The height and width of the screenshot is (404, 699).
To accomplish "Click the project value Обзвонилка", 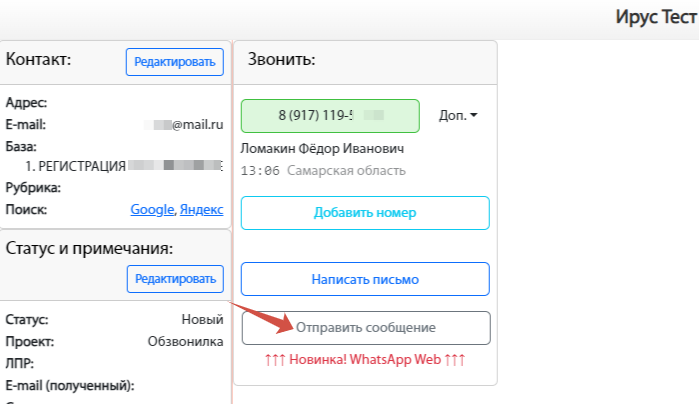I will (185, 341).
